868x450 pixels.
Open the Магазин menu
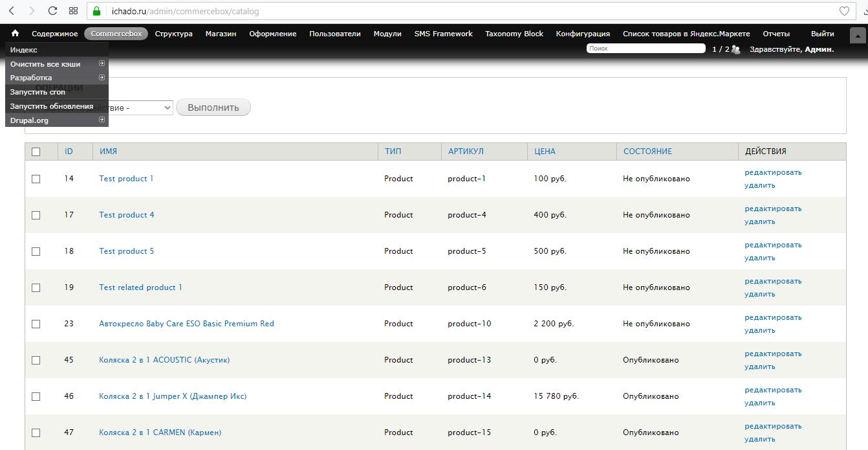pos(221,34)
